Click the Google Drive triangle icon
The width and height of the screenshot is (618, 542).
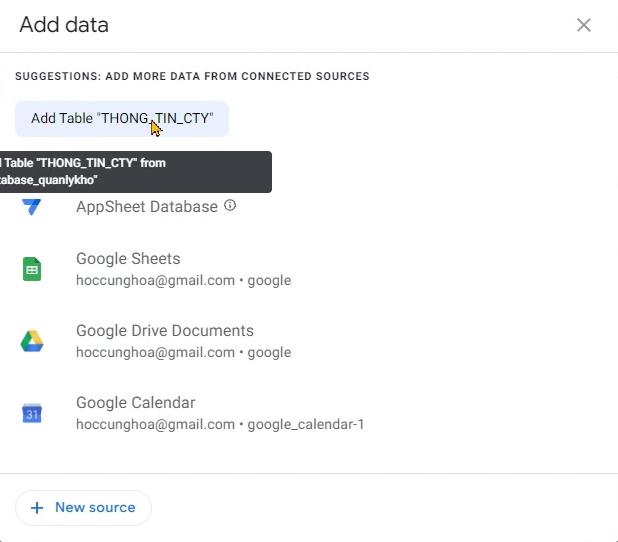tap(32, 341)
